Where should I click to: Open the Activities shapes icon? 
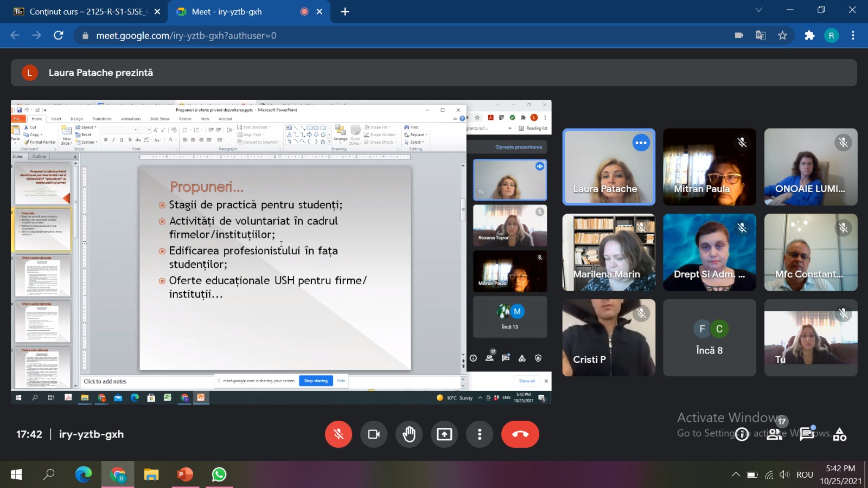point(840,434)
